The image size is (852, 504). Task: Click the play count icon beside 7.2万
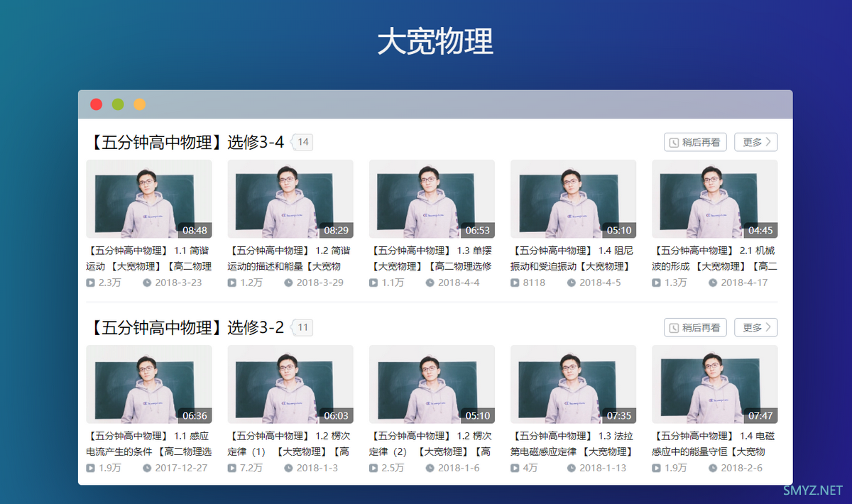232,468
